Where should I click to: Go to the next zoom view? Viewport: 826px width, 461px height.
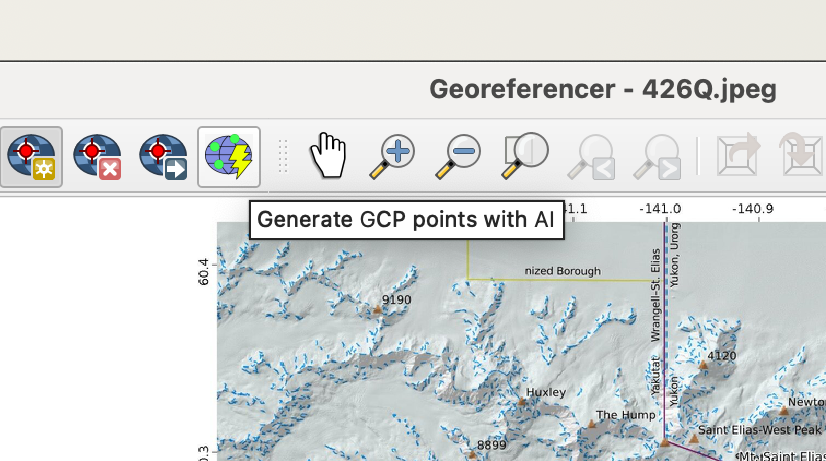pyautogui.click(x=656, y=157)
